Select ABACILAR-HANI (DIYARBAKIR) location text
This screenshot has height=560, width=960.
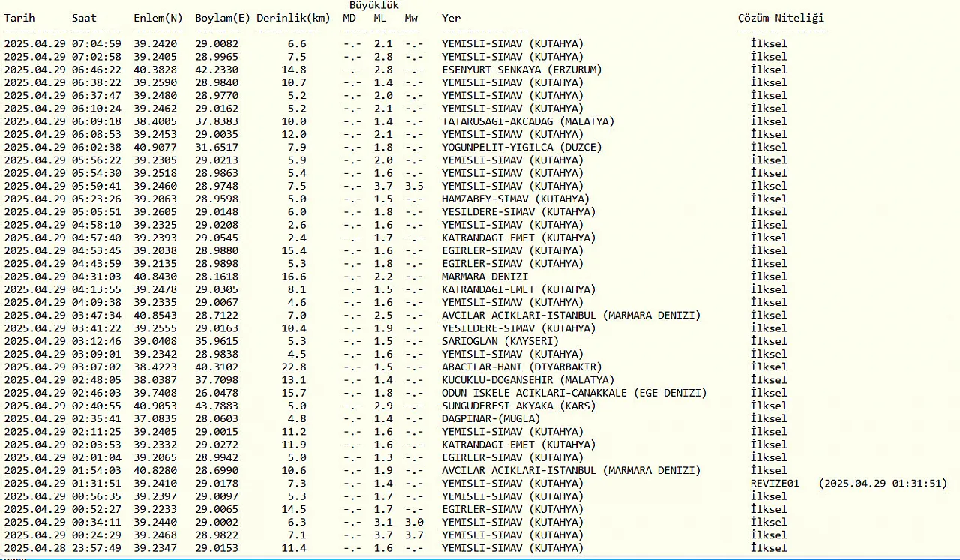click(522, 367)
